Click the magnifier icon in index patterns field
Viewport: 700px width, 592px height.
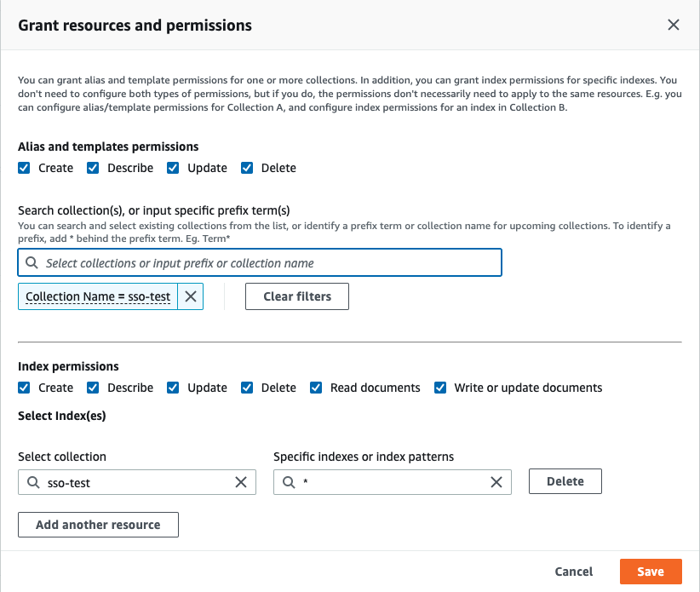coord(289,482)
